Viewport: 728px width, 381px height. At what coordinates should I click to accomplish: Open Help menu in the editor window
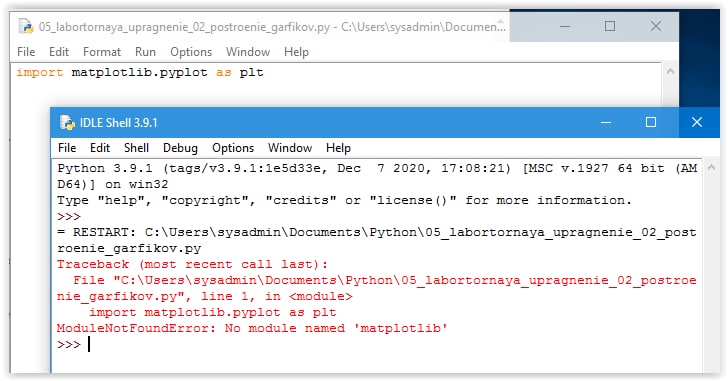(296, 52)
